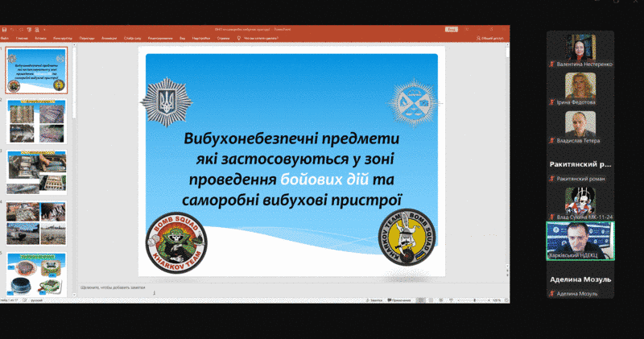Image resolution: width=644 pixels, height=339 pixels.
Task: Switch to Reading view icon
Action: (x=441, y=300)
